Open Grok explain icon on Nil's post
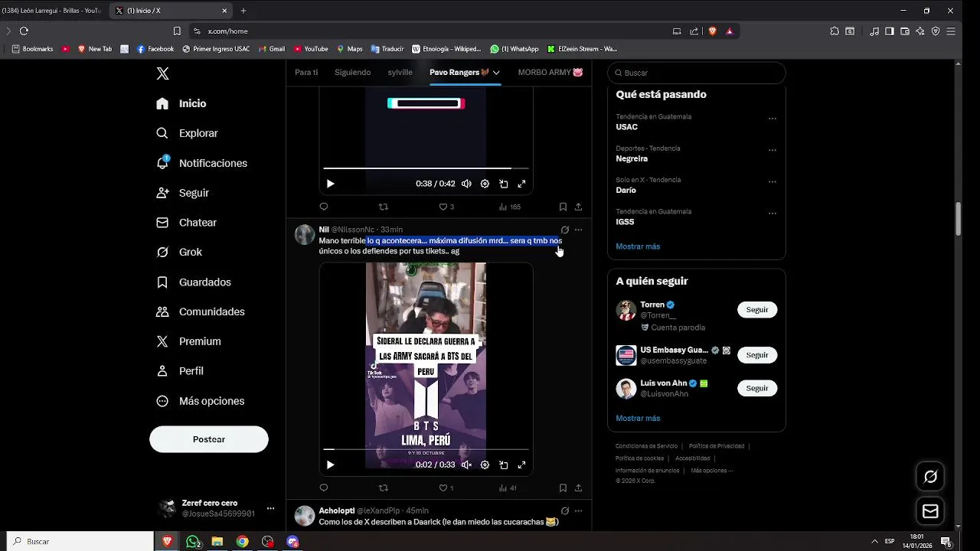This screenshot has width=980, height=551. 564,230
